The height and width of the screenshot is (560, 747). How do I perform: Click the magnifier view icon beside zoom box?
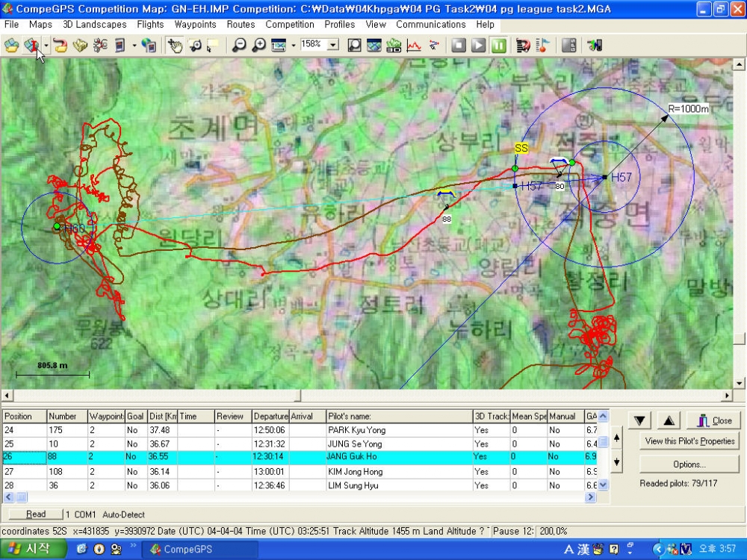(354, 46)
